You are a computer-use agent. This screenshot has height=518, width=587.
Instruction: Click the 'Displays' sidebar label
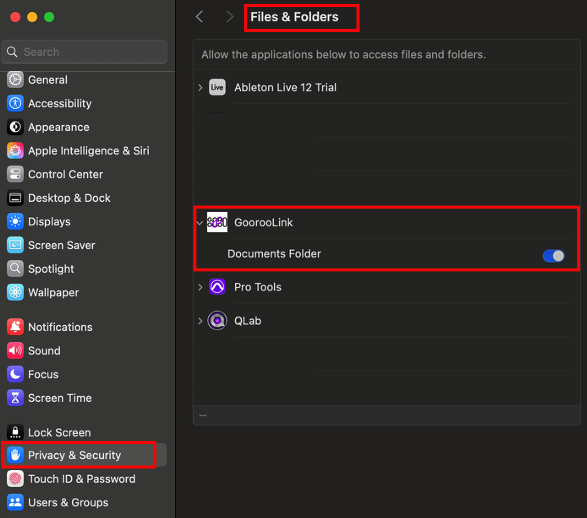(x=49, y=222)
